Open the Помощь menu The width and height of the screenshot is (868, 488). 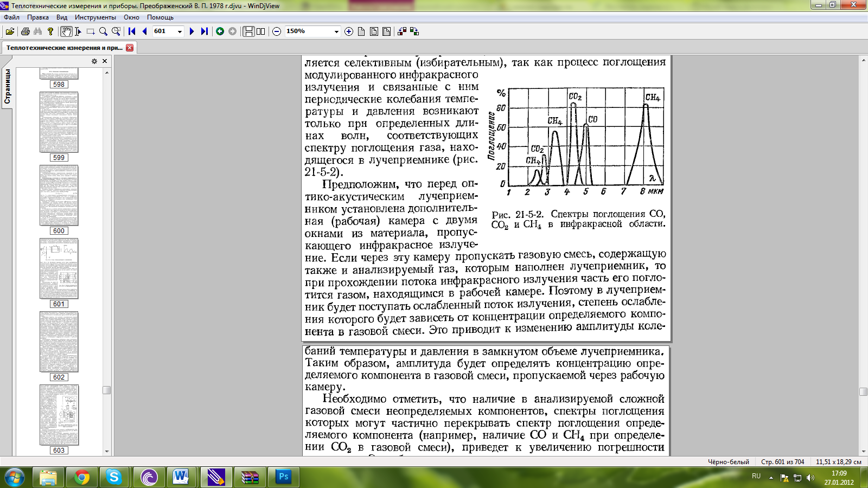160,17
